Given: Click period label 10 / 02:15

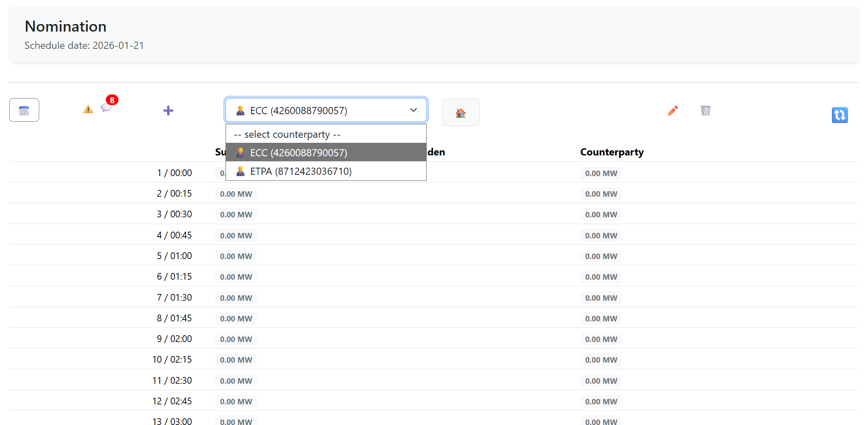Looking at the screenshot, I should (x=172, y=359).
